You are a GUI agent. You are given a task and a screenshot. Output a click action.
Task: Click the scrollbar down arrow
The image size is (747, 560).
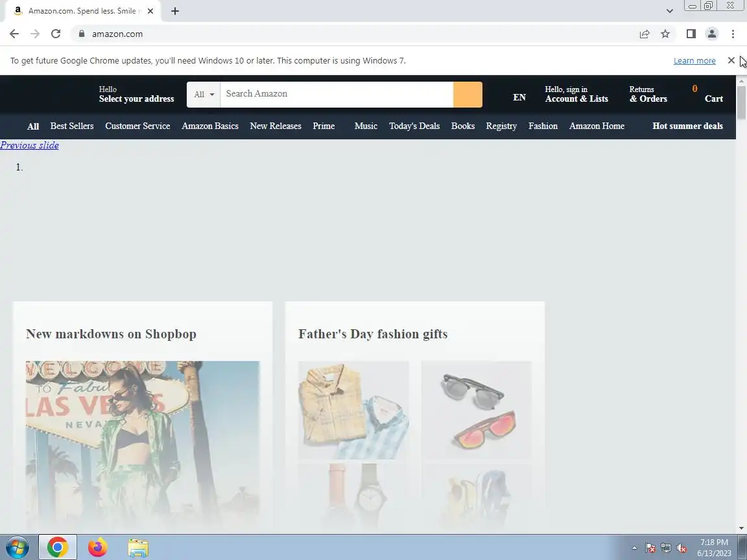[x=741, y=528]
